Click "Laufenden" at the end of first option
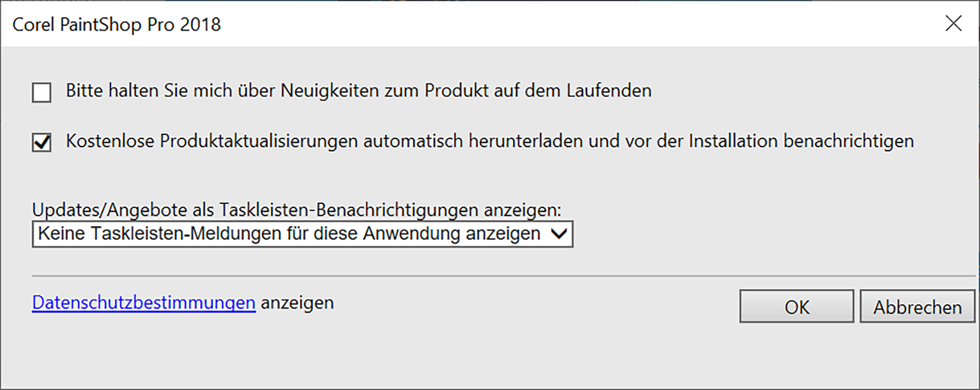Viewport: 980px width, 390px height. click(609, 91)
